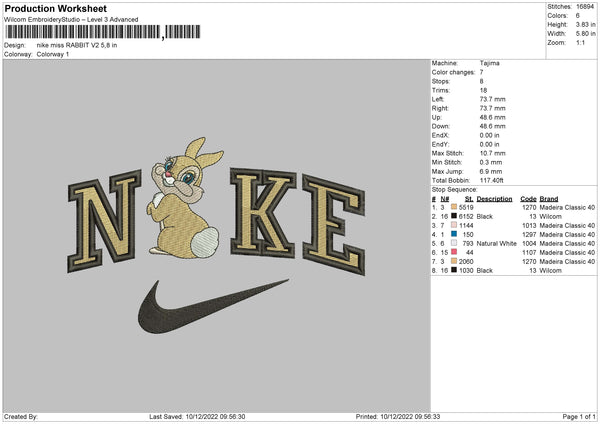600x424 pixels.
Task: Click the black swatch in row 2
Action: 454,216
